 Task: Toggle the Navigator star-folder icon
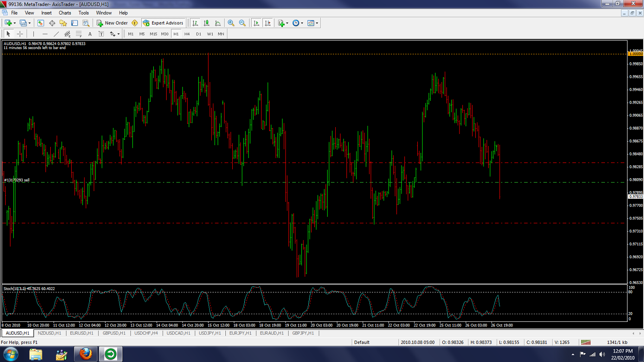(63, 23)
